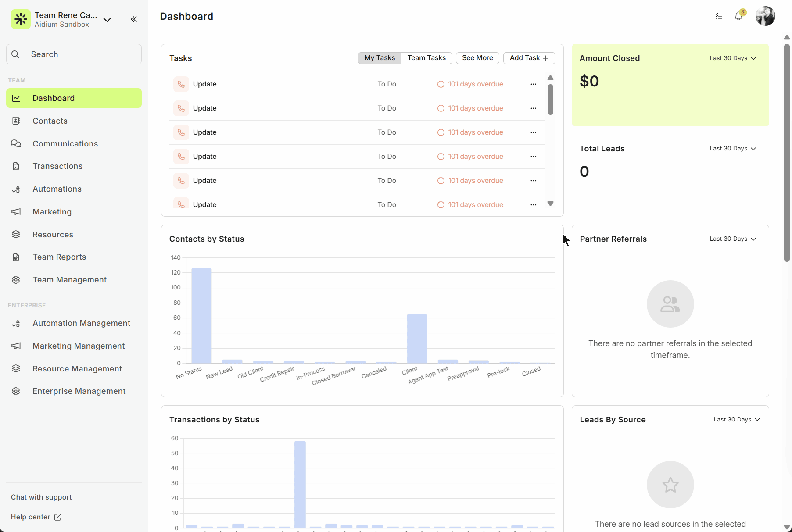Screen dimensions: 792x532
Task: Click the Marketing megaphone icon
Action: coord(16,212)
